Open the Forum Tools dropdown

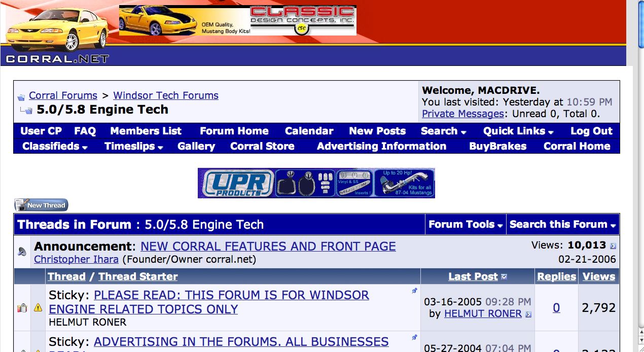466,224
